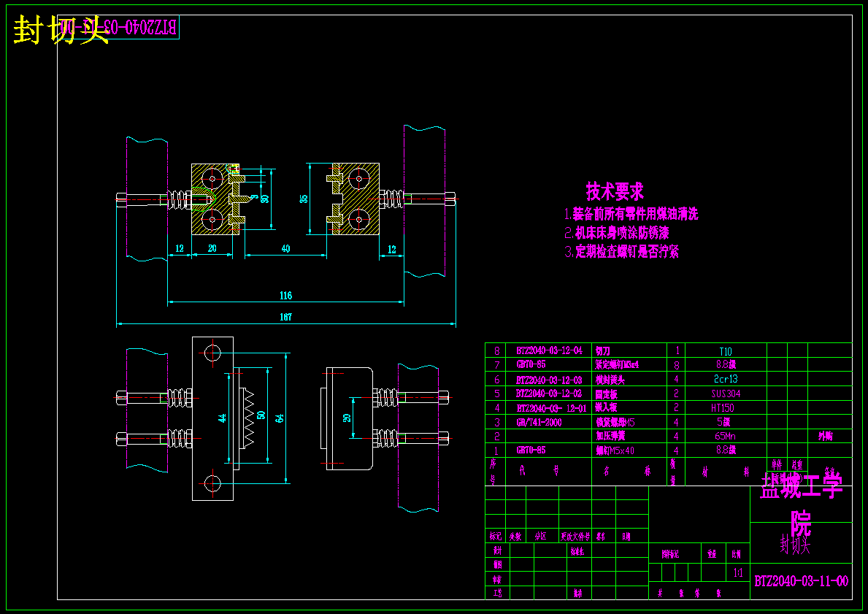This screenshot has width=868, height=614.
Task: Select the 外购 remark cell
Action: (x=826, y=437)
